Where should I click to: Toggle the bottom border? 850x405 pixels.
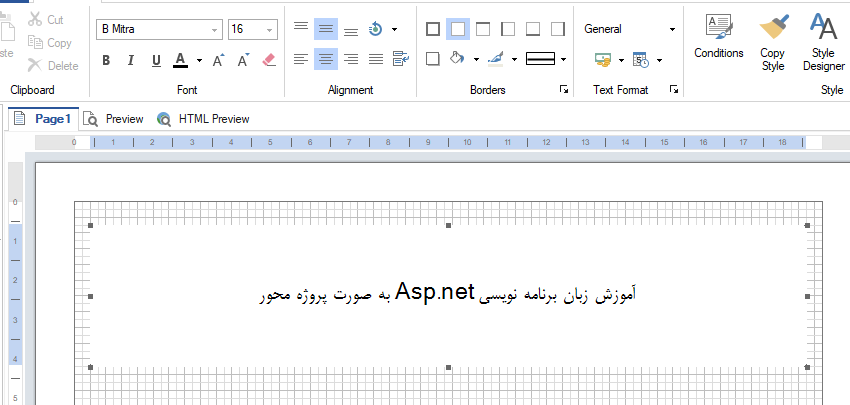[533, 29]
